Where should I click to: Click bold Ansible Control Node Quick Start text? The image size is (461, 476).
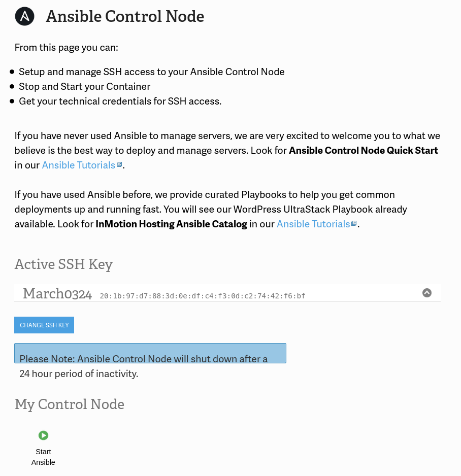tap(363, 151)
